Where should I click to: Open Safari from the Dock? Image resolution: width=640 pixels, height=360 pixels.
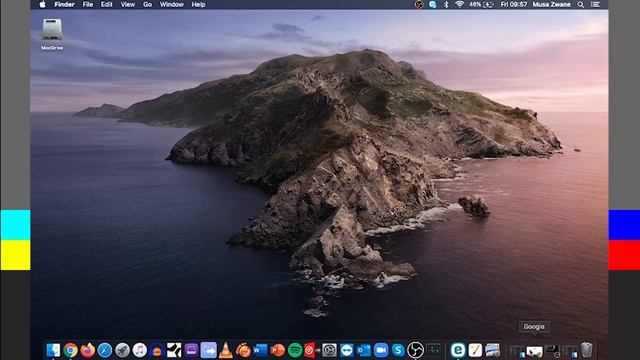point(105,350)
